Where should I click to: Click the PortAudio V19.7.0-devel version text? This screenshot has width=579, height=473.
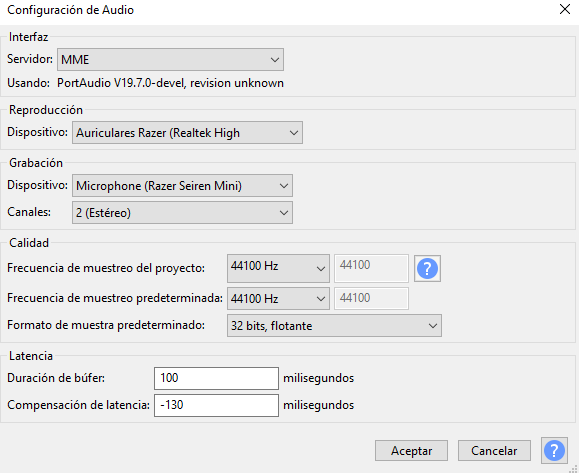coord(170,83)
